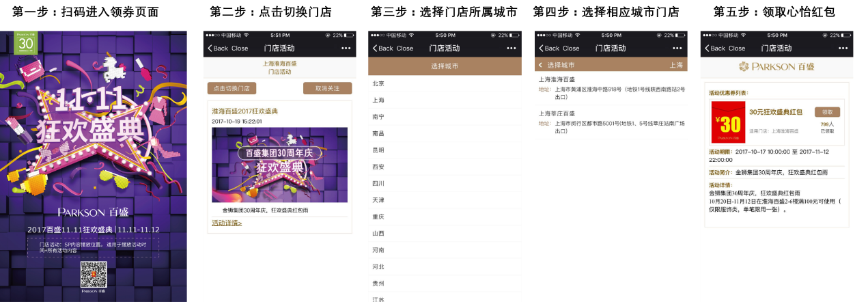
Task: Tap the QR code on the 11.11 poster
Action: (x=94, y=275)
